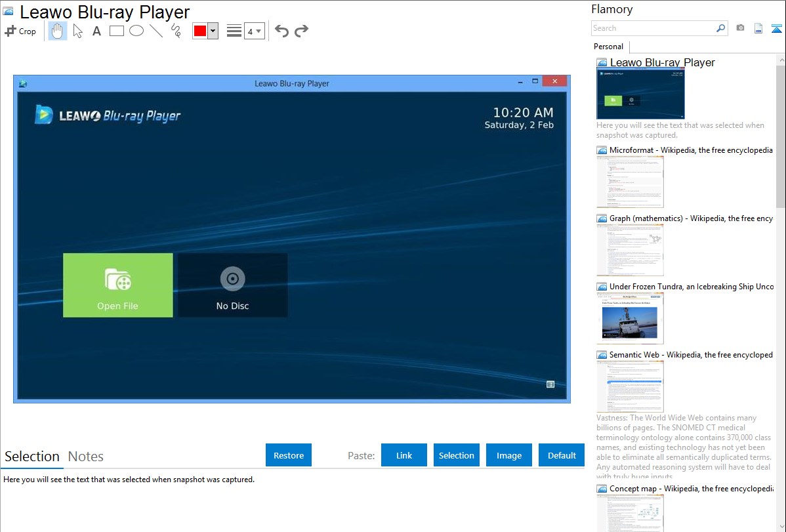Pick the rectangle drawing tool

pyautogui.click(x=116, y=31)
